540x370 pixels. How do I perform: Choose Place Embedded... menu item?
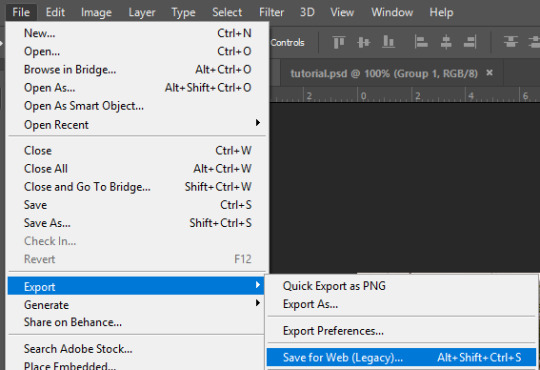pos(137,365)
